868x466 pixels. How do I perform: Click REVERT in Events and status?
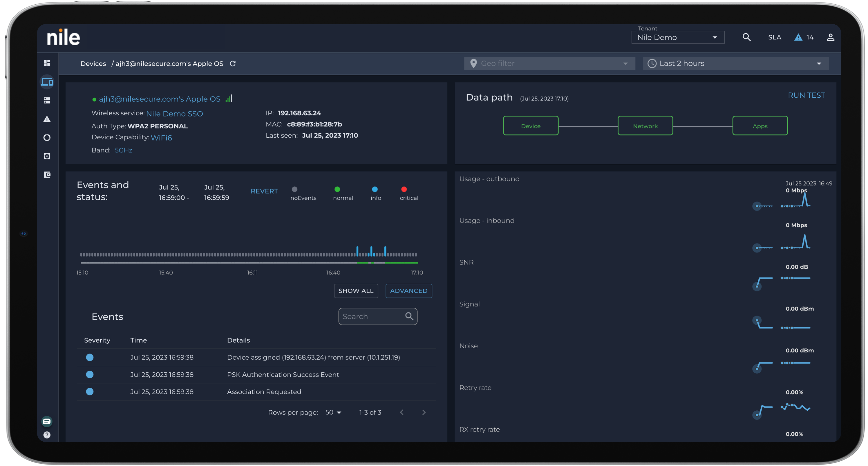[264, 191]
